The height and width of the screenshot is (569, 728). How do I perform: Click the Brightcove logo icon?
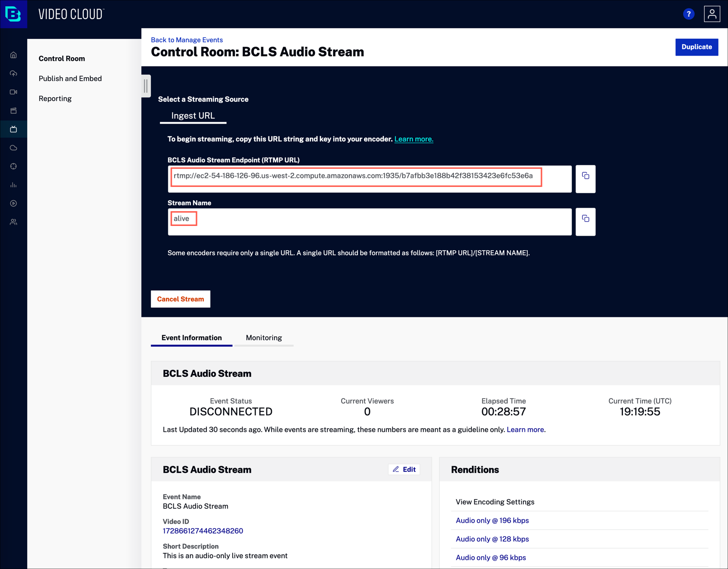13,14
